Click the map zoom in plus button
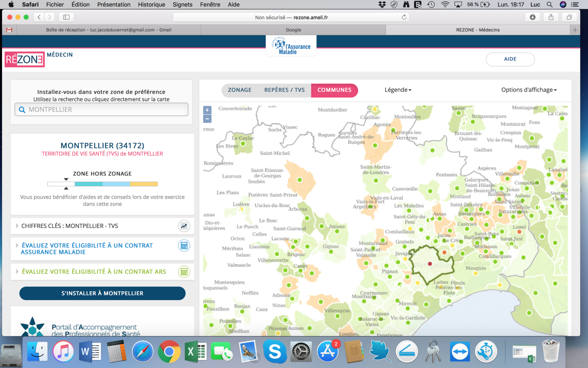The image size is (588, 368). pyautogui.click(x=207, y=110)
